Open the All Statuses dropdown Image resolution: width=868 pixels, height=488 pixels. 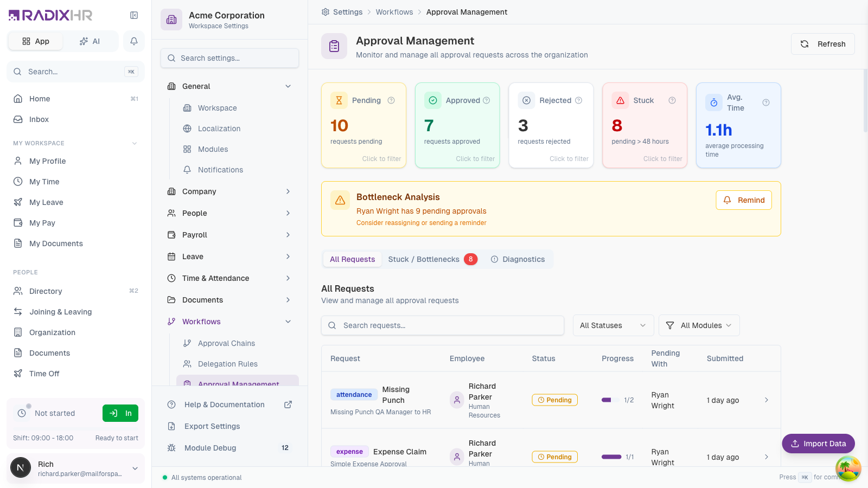click(613, 325)
